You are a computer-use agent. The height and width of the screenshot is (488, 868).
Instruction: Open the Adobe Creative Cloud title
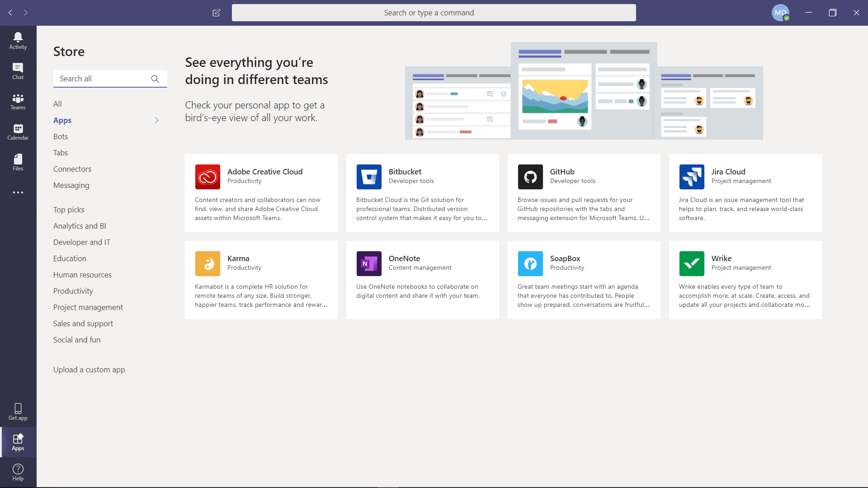(265, 172)
